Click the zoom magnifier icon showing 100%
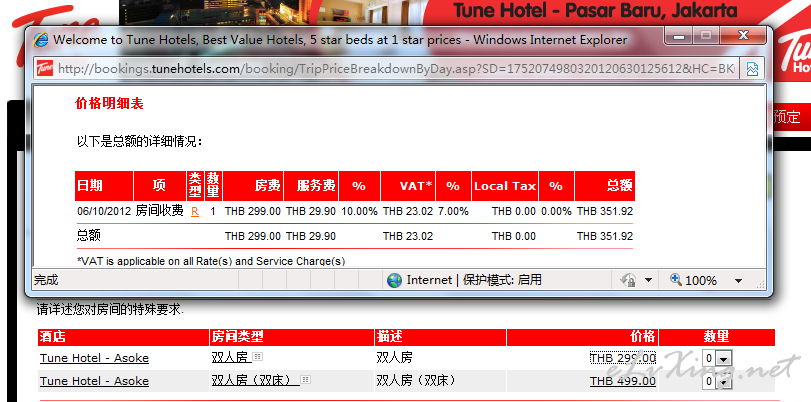The image size is (811, 402). 676,280
